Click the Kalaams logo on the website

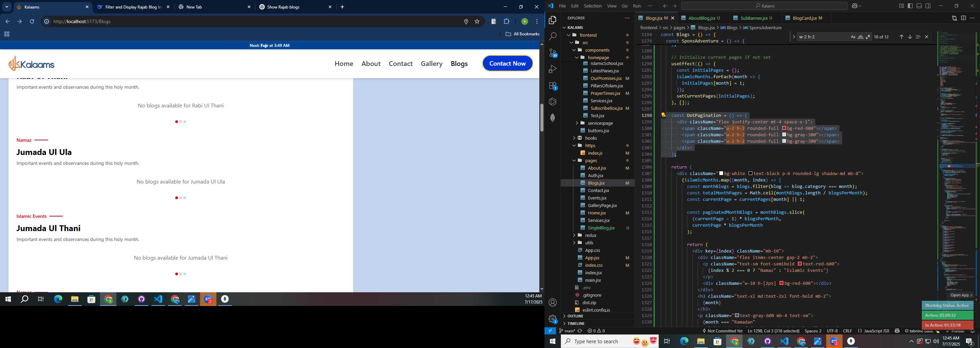click(32, 64)
